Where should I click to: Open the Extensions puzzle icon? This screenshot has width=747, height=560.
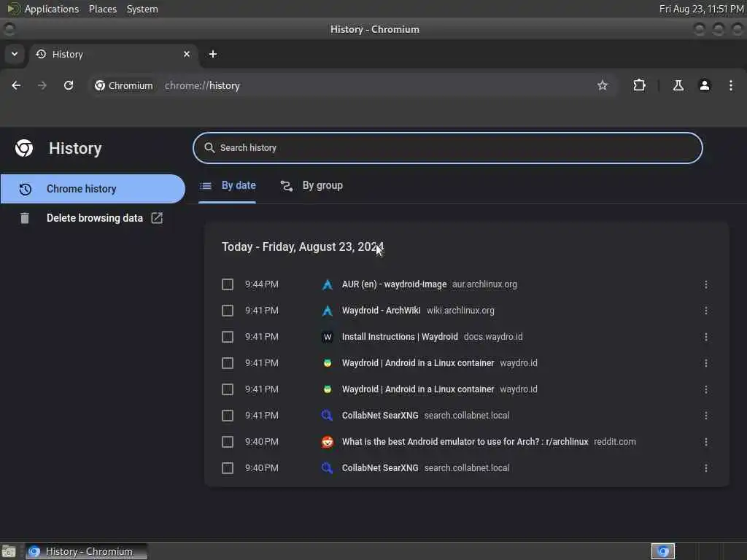(639, 85)
